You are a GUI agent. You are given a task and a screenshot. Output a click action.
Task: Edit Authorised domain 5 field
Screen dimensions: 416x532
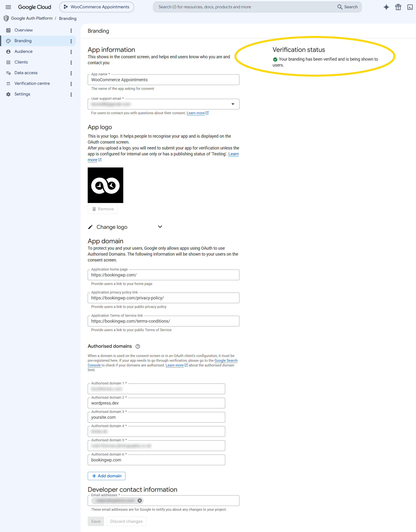pyautogui.click(x=156, y=446)
